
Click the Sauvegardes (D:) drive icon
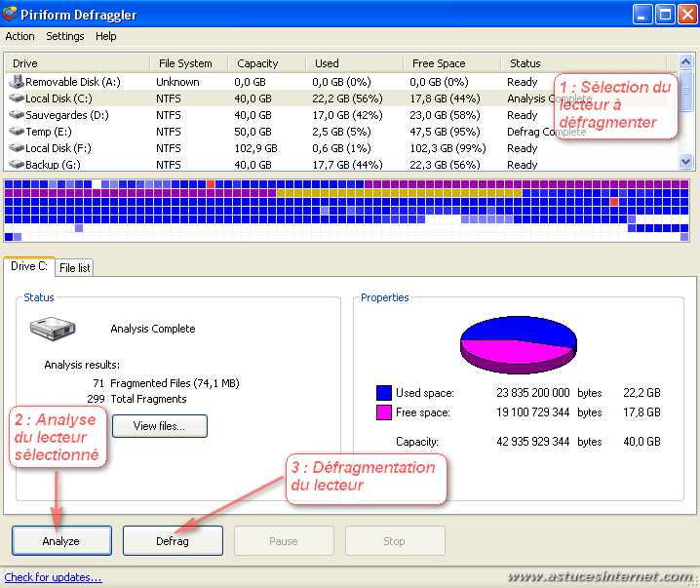(17, 115)
